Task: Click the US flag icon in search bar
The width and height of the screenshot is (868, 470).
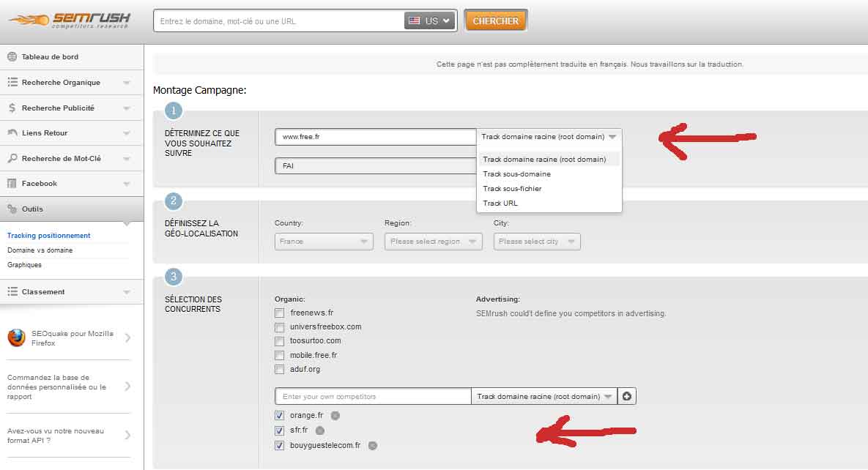Action: pyautogui.click(x=414, y=21)
